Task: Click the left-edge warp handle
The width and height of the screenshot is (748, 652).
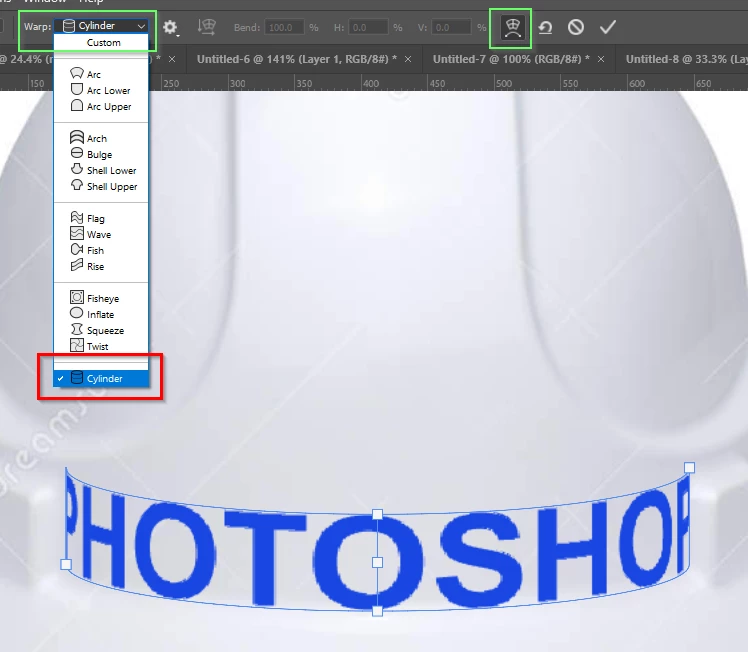Action: pyautogui.click(x=66, y=564)
